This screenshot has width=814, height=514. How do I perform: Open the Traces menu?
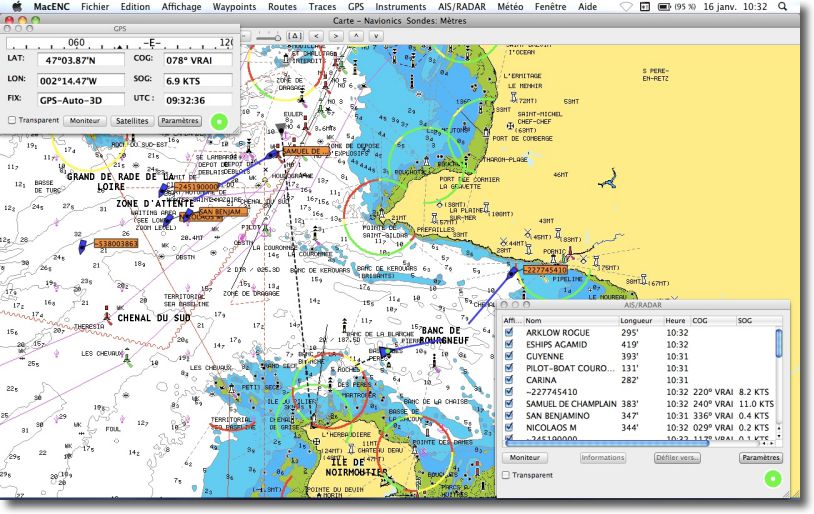(x=322, y=7)
